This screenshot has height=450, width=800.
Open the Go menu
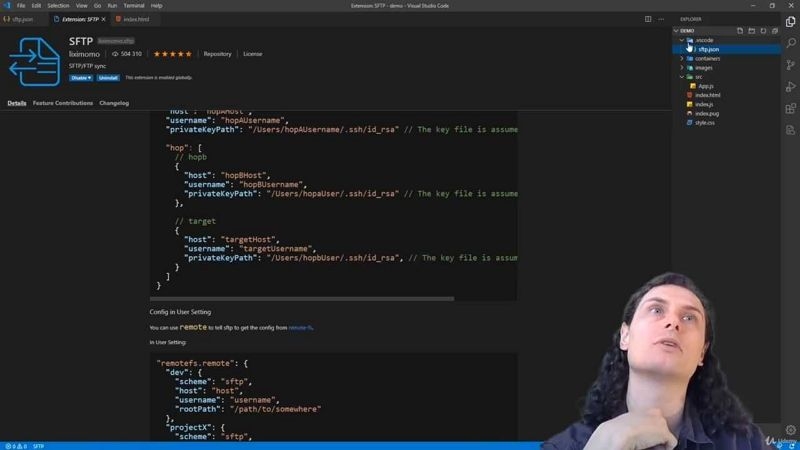[x=97, y=6]
